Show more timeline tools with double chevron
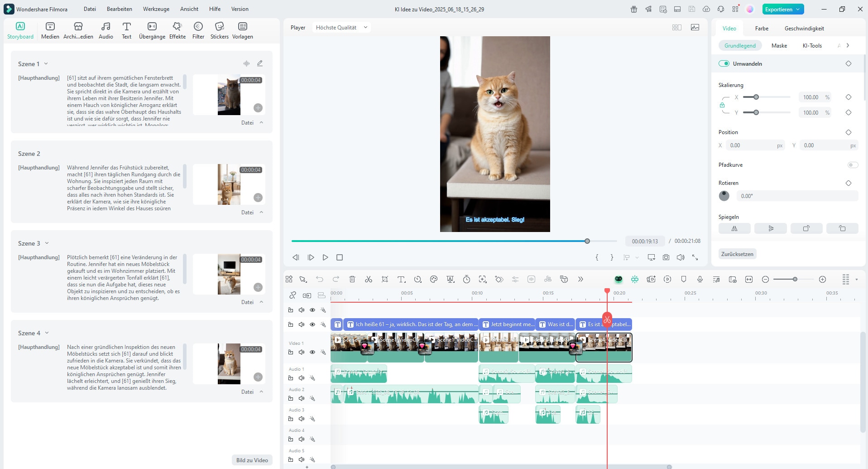Image resolution: width=868 pixels, height=469 pixels. tap(580, 279)
